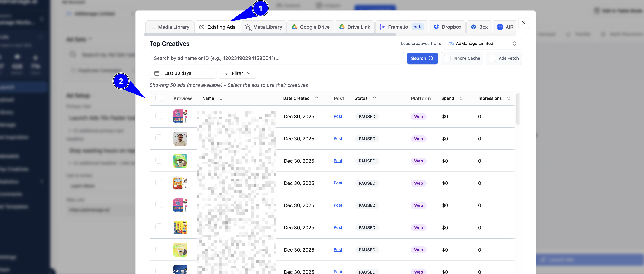Viewport: 644px width, 274px height.
Task: Check the select-all ads header checkbox
Action: click(x=159, y=98)
